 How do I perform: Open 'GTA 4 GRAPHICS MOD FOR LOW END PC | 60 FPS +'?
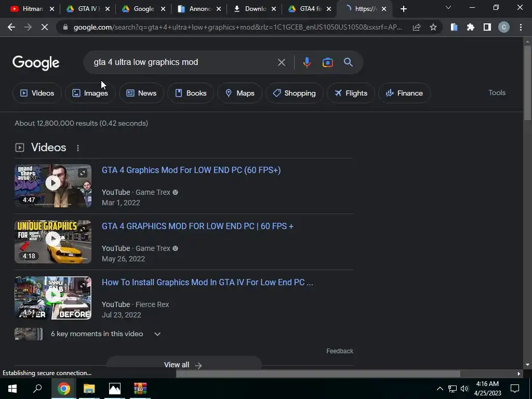[x=197, y=226]
